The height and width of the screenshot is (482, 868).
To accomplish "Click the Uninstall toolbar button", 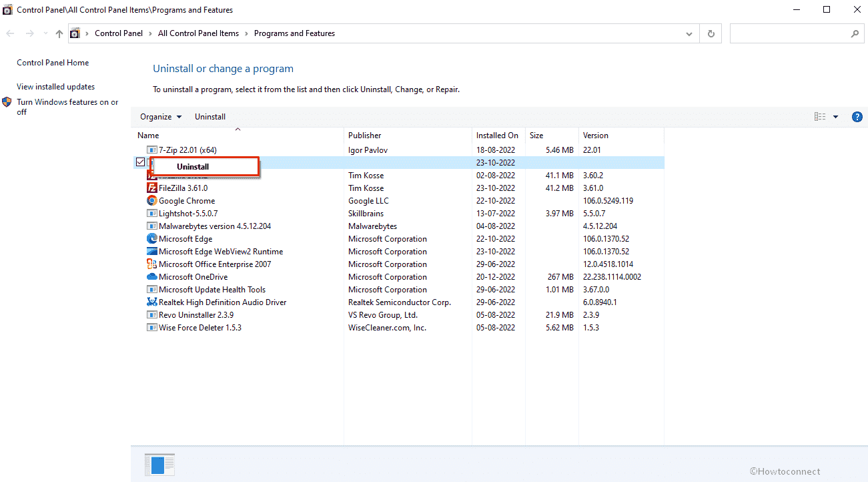I will click(210, 117).
